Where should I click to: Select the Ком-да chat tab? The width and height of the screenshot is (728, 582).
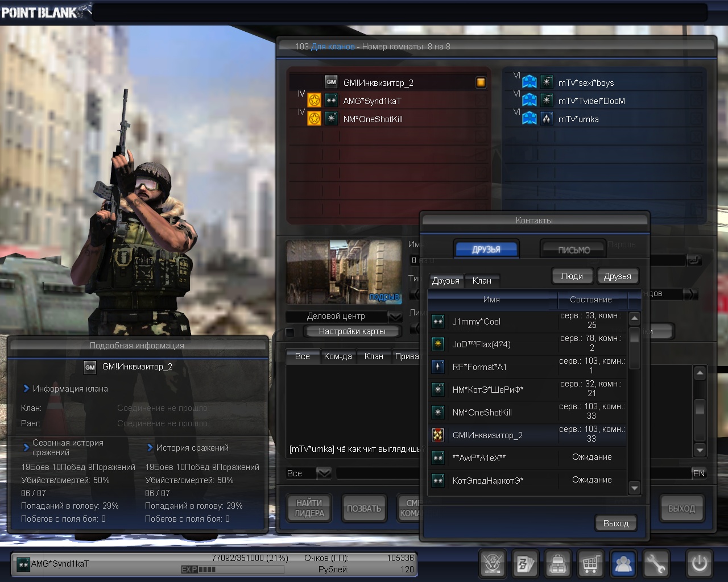click(x=338, y=356)
